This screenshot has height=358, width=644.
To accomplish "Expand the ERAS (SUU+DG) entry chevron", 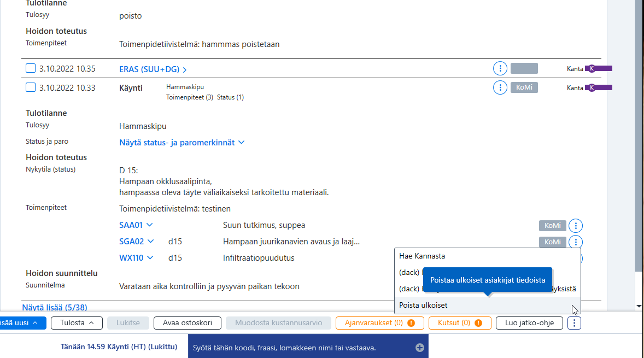I will click(185, 70).
